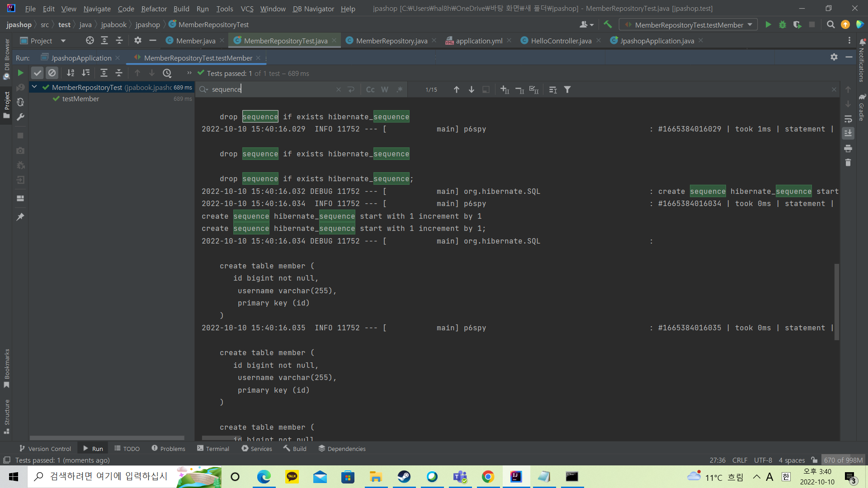Open Terminal tool window

pyautogui.click(x=213, y=448)
